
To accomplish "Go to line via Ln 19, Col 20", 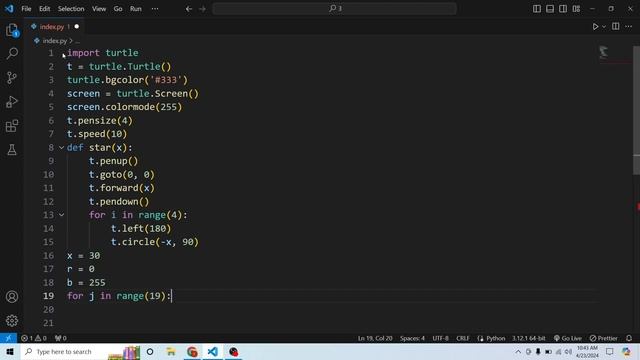I will point(375,338).
